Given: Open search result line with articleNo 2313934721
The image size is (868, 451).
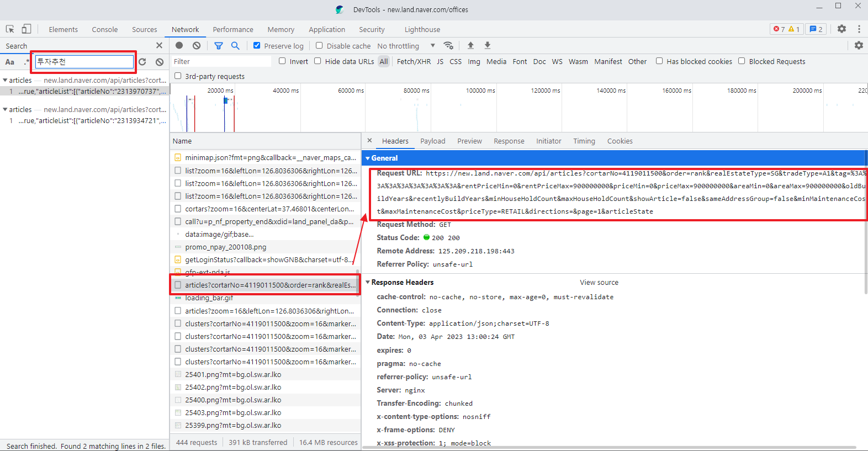Looking at the screenshot, I should point(84,120).
